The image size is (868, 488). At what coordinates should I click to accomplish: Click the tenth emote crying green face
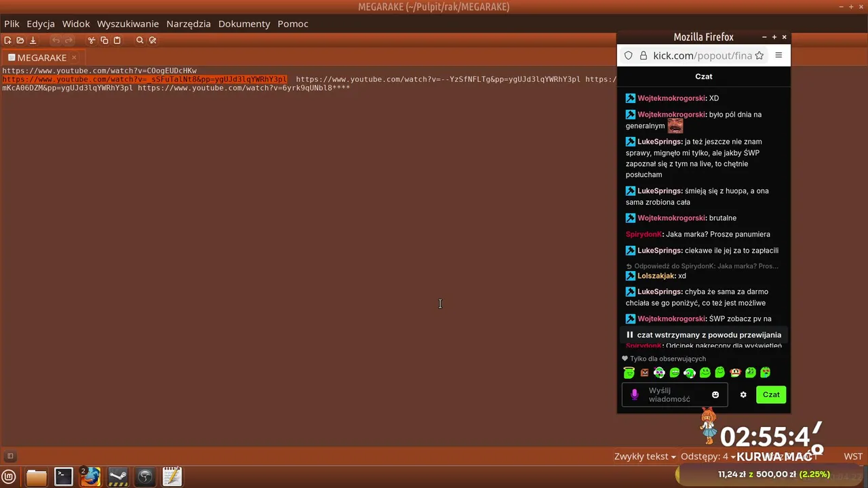click(766, 372)
